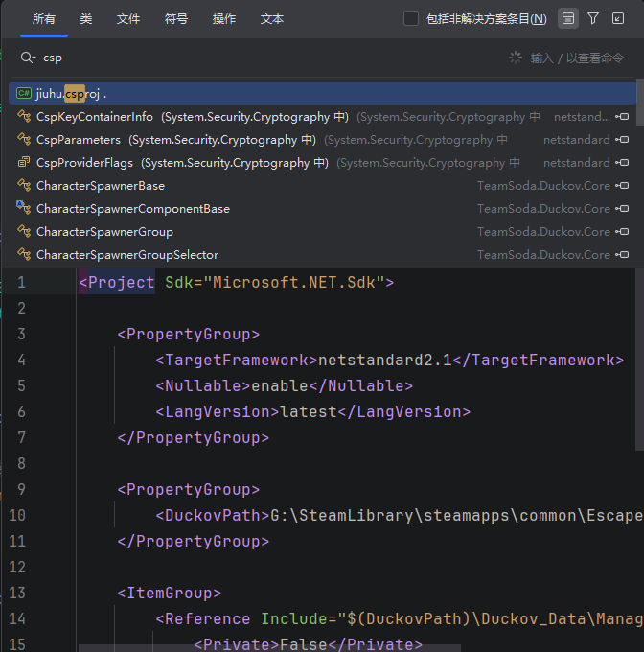Image resolution: width=644 pixels, height=652 pixels.
Task: Open the filter funnel icon
Action: click(593, 18)
